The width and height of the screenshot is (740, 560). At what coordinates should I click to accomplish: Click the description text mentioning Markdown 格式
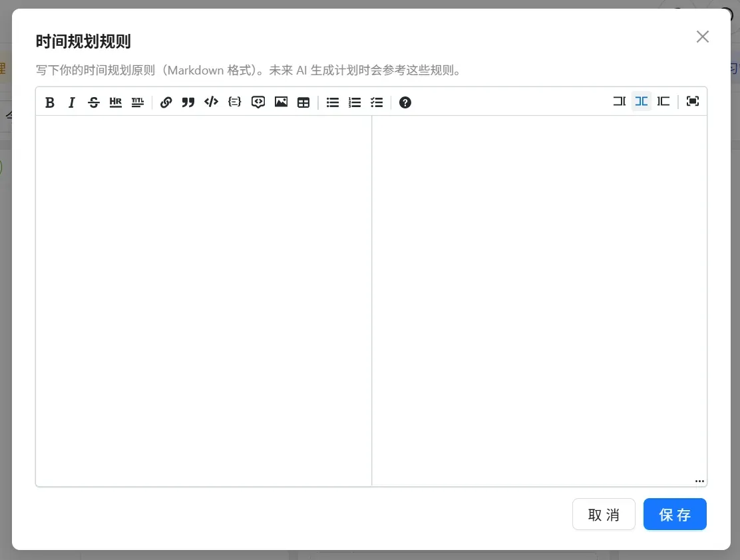click(248, 70)
